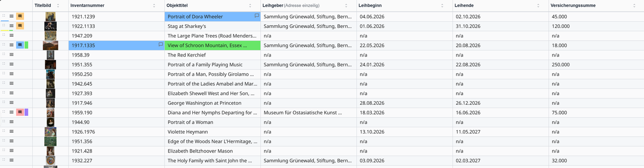Click 'Museum für Ostasiatische Kunst' lender cell
The height and width of the screenshot is (168, 644).
coord(309,112)
